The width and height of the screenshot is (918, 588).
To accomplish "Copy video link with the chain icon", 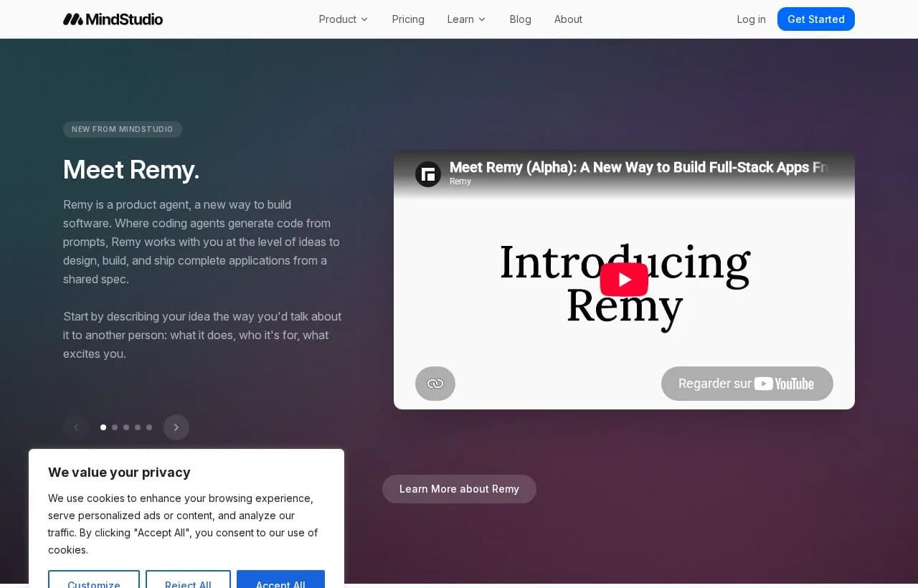I will [435, 384].
